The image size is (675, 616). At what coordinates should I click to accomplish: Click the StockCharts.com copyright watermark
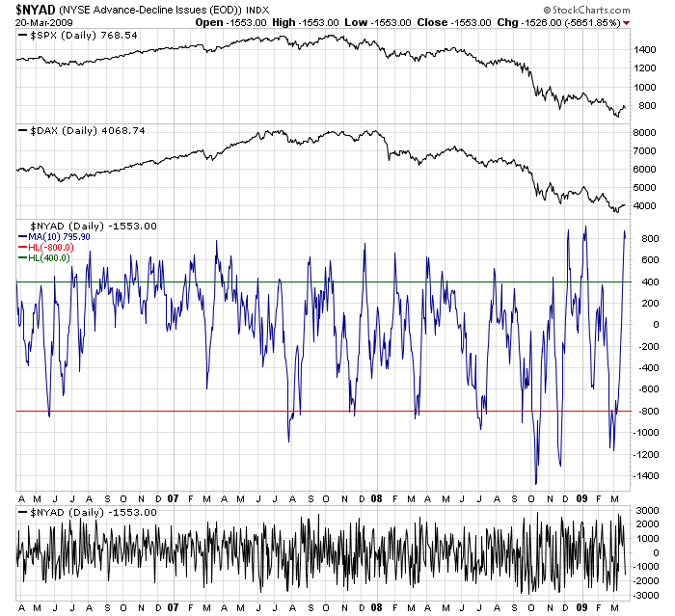pyautogui.click(x=586, y=10)
